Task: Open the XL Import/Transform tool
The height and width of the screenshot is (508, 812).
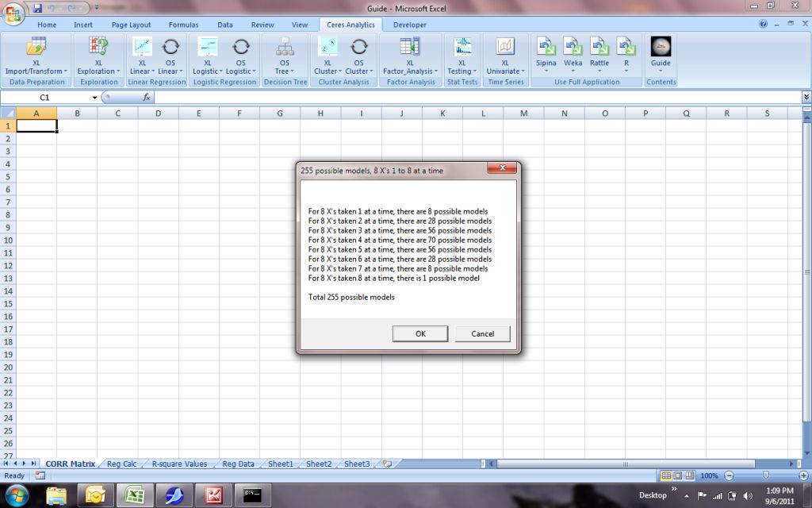Action: click(36, 56)
